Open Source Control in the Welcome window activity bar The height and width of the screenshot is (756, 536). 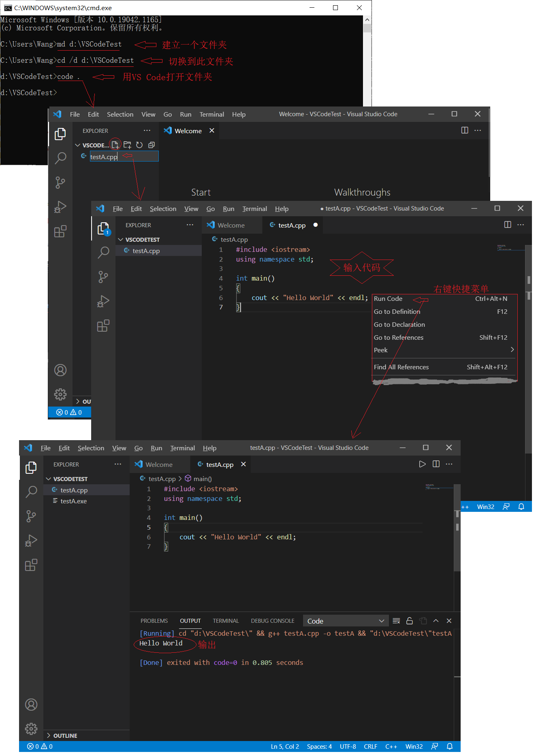[60, 182]
